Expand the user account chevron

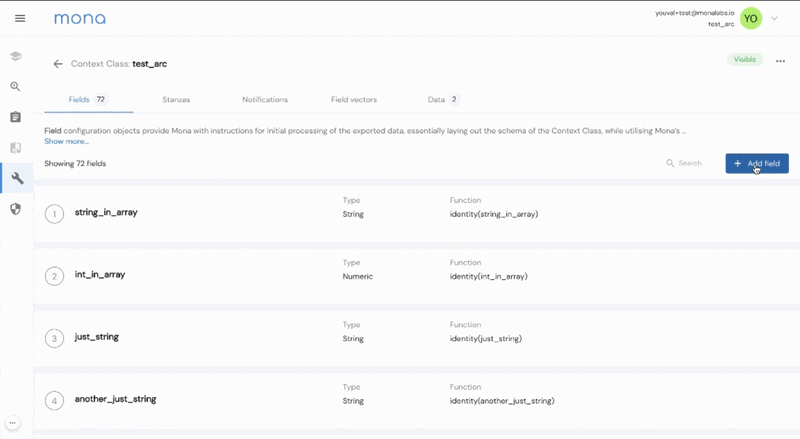coord(774,18)
